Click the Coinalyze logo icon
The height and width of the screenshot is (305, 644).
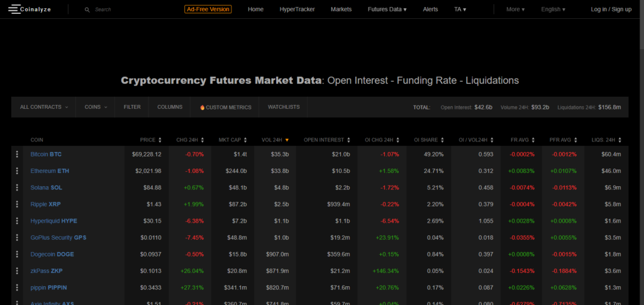tap(13, 9)
